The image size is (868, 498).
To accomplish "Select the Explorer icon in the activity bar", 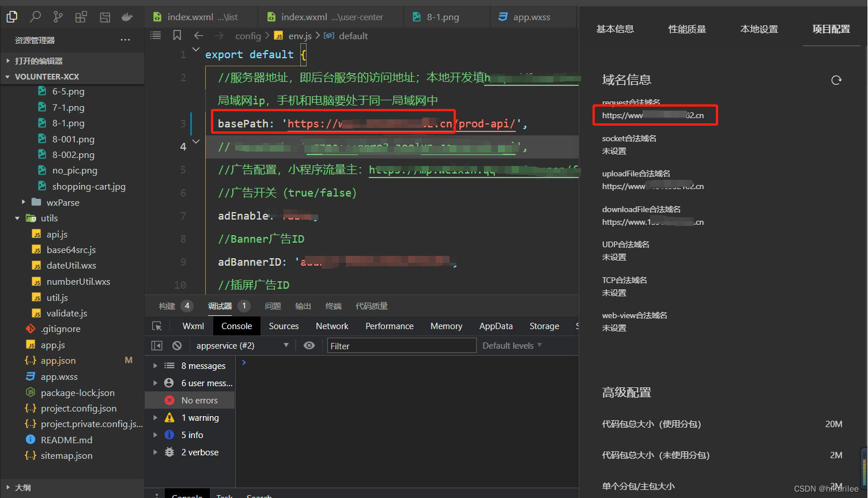I will click(x=12, y=17).
